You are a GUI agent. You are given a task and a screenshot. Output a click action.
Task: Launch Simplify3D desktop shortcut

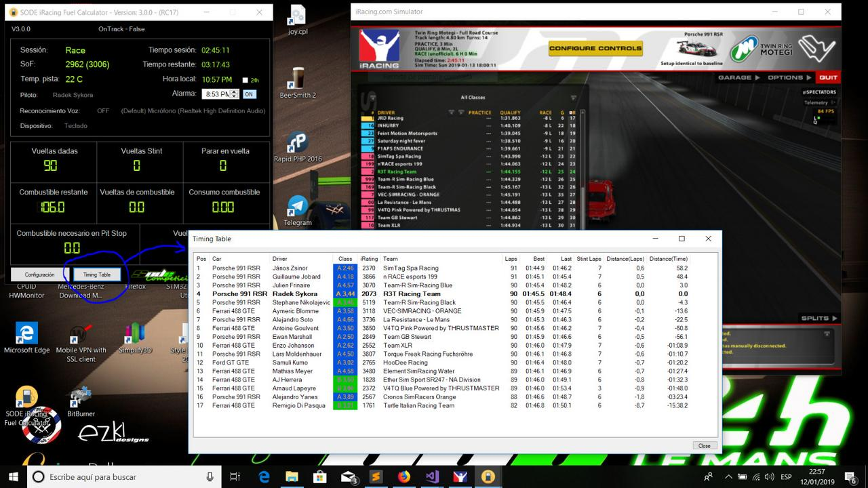(x=134, y=338)
